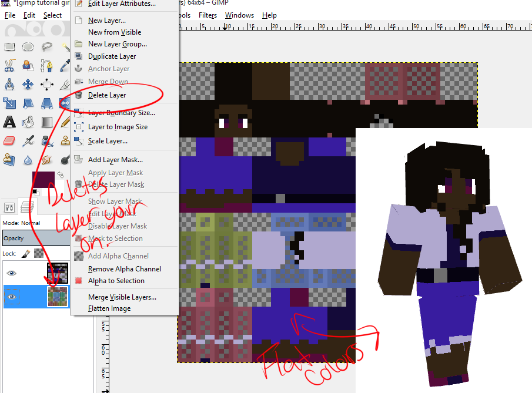Click the horizontal ruler above the canvas
This screenshot has width=532, height=393.
coord(355,26)
